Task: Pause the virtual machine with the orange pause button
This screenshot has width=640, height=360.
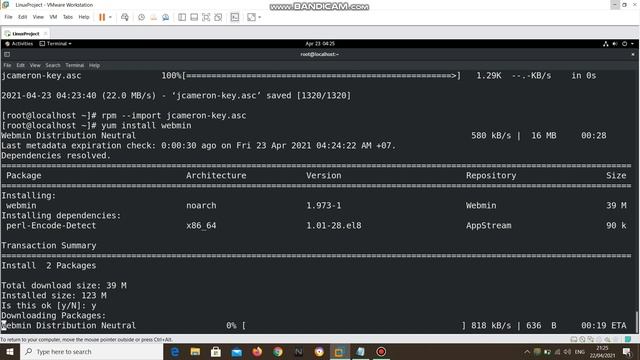Action: 102,17
